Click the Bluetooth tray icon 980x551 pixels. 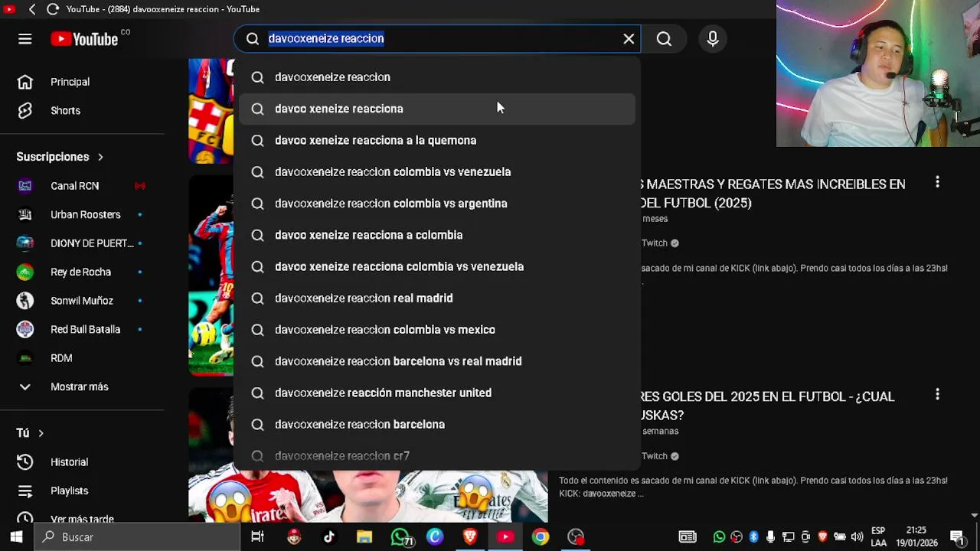pos(753,537)
